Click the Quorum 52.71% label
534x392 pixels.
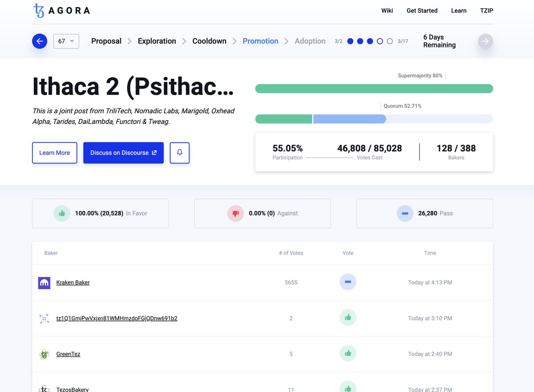tap(402, 106)
